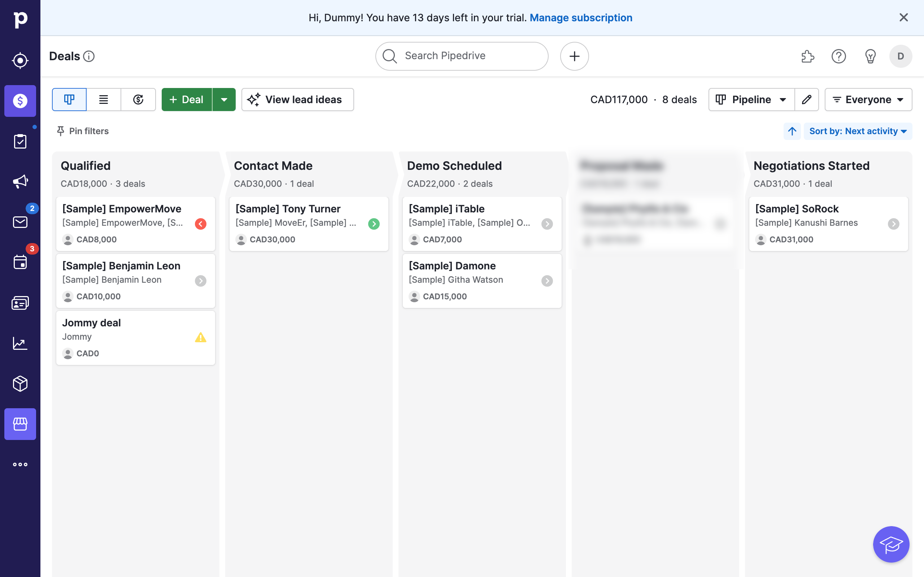This screenshot has width=924, height=577.
Task: Open the Mail inbox sidebar icon
Action: coord(20,222)
